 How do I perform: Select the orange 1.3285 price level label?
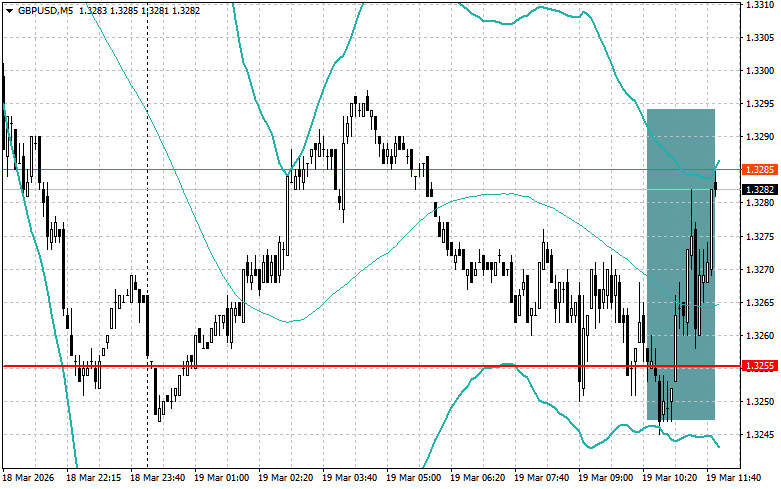click(760, 170)
